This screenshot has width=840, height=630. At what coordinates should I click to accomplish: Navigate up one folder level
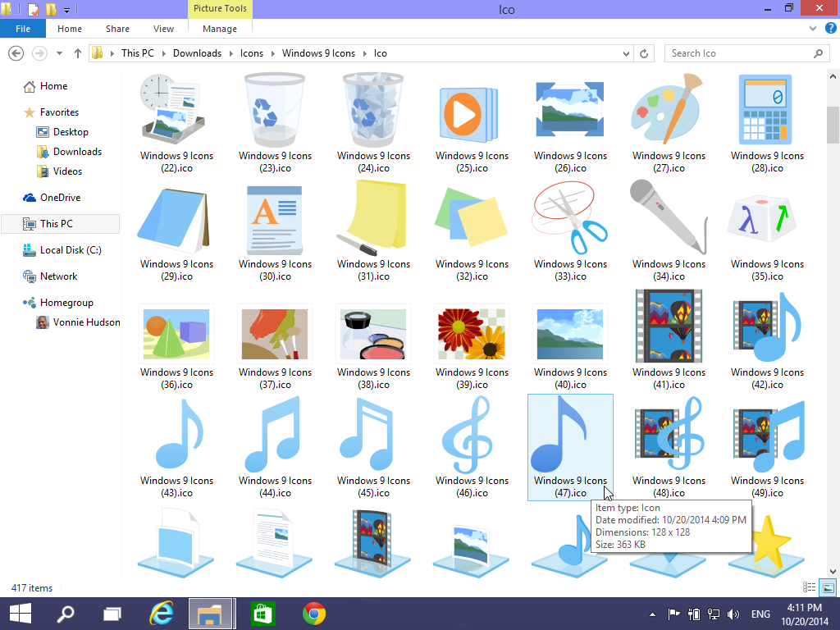tap(77, 52)
